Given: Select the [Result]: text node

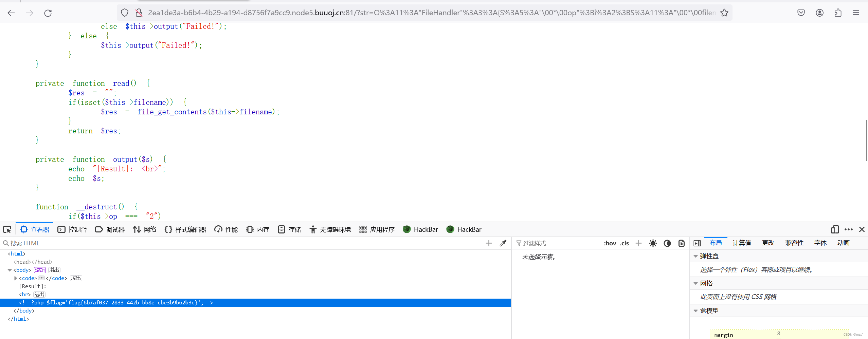Looking at the screenshot, I should point(33,286).
